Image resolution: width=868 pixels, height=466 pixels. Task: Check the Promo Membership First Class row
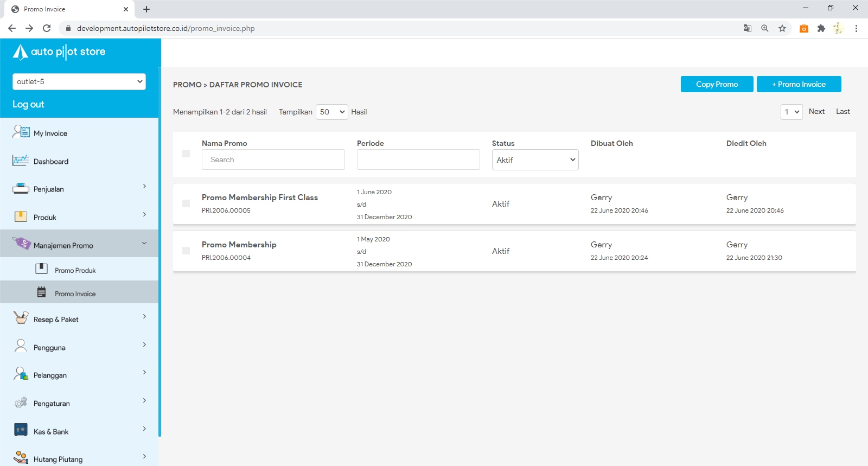pos(186,203)
